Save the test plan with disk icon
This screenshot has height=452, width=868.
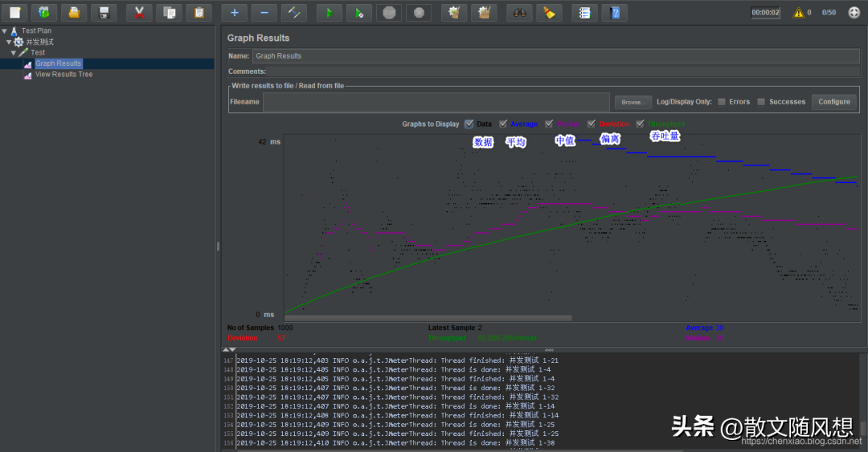[104, 12]
